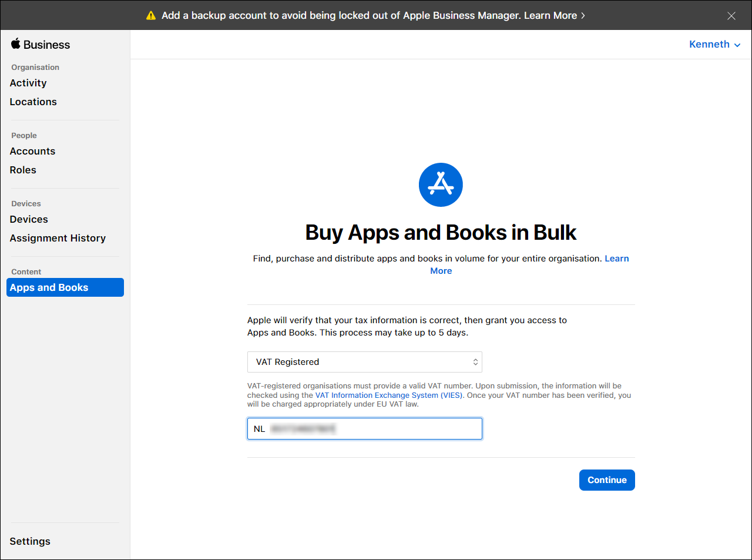Select Devices in the sidebar
The height and width of the screenshot is (560, 752).
point(29,220)
